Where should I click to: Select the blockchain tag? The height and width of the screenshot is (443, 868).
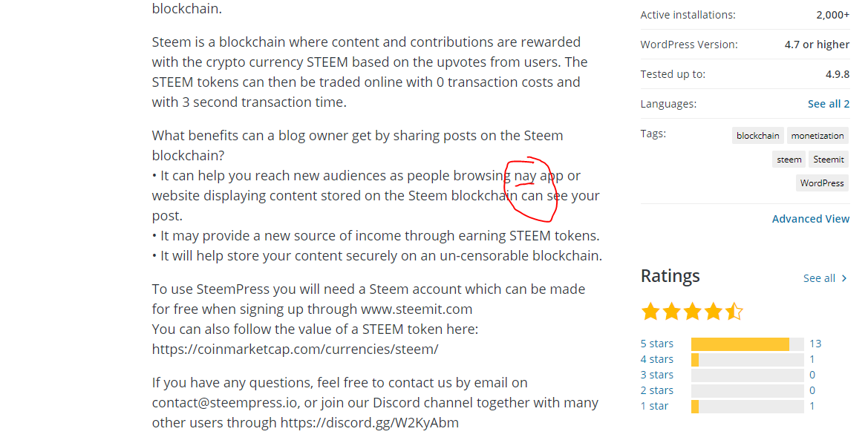757,136
